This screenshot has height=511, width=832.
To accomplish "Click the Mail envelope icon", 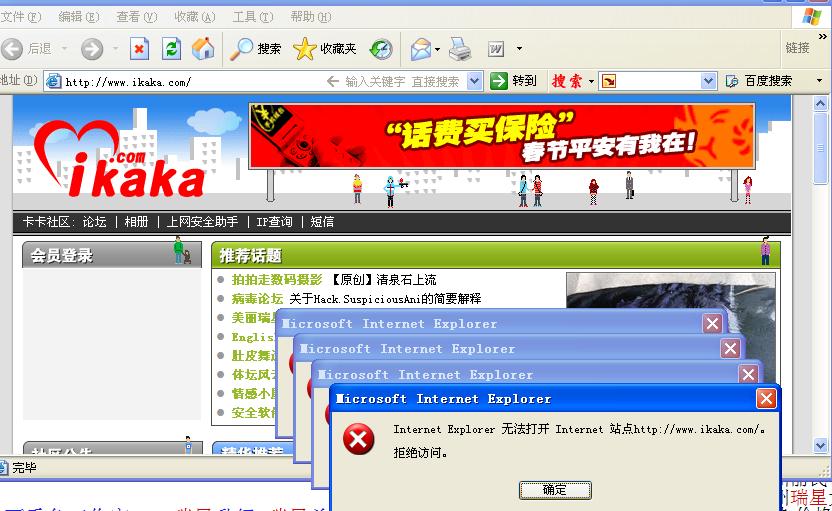I will pos(421,49).
